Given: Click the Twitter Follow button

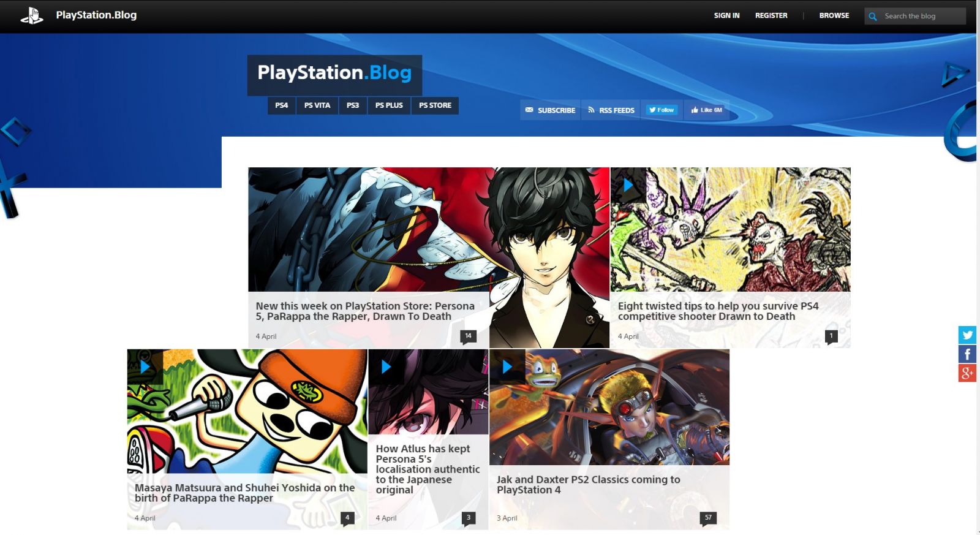Looking at the screenshot, I should click(661, 110).
